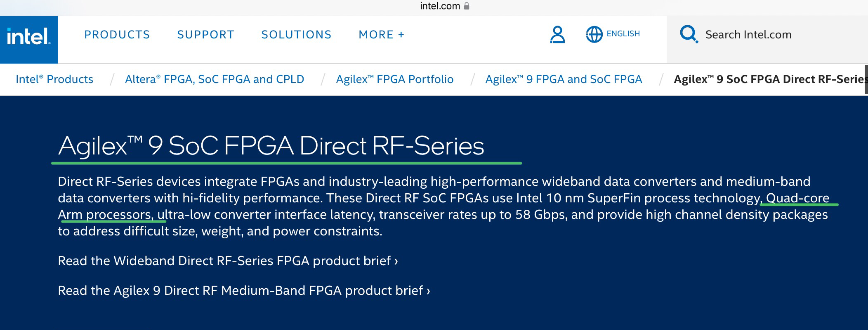Click the intel.com address bar URL

(x=440, y=6)
